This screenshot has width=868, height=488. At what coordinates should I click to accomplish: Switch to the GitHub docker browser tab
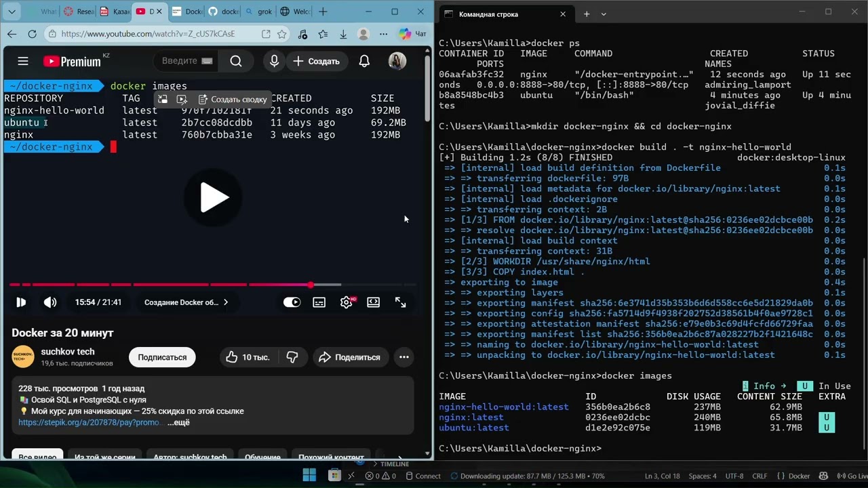222,12
